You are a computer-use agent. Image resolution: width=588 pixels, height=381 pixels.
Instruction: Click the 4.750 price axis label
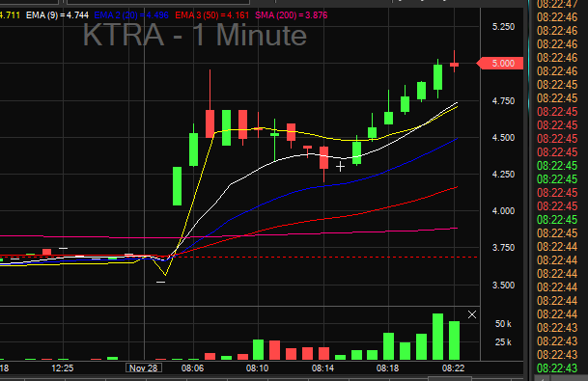click(x=503, y=100)
